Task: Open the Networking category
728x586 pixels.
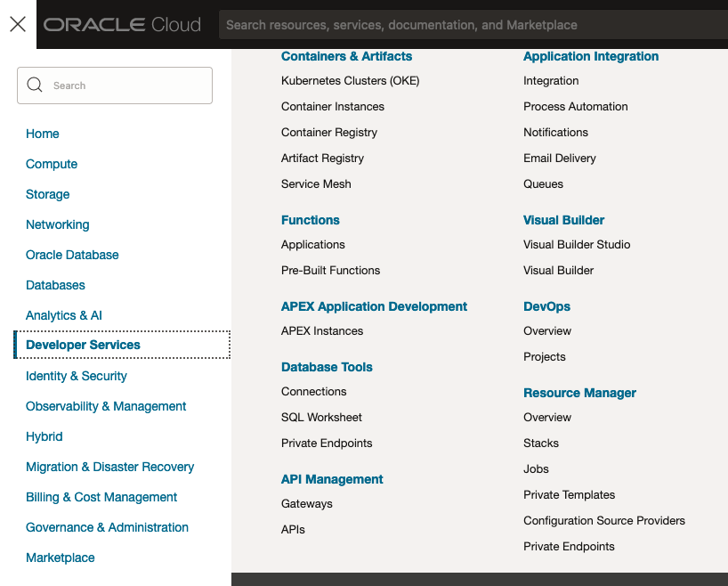Action: pos(58,224)
